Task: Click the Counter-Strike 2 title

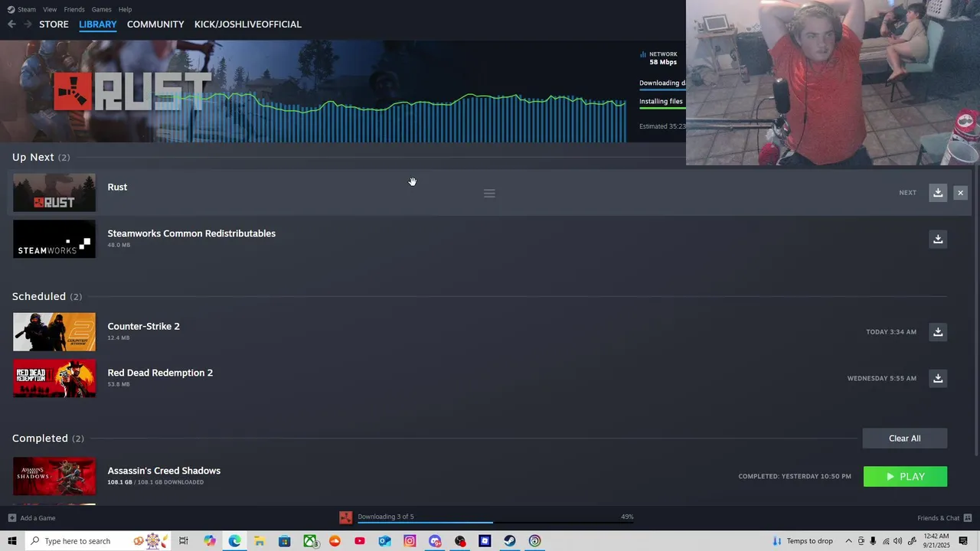Action: [x=143, y=326]
